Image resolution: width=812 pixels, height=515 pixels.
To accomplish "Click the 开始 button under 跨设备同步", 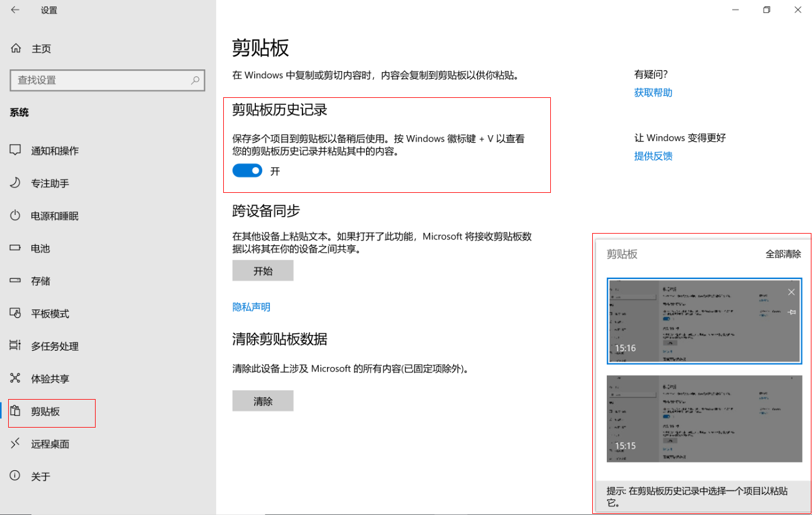I will [263, 271].
